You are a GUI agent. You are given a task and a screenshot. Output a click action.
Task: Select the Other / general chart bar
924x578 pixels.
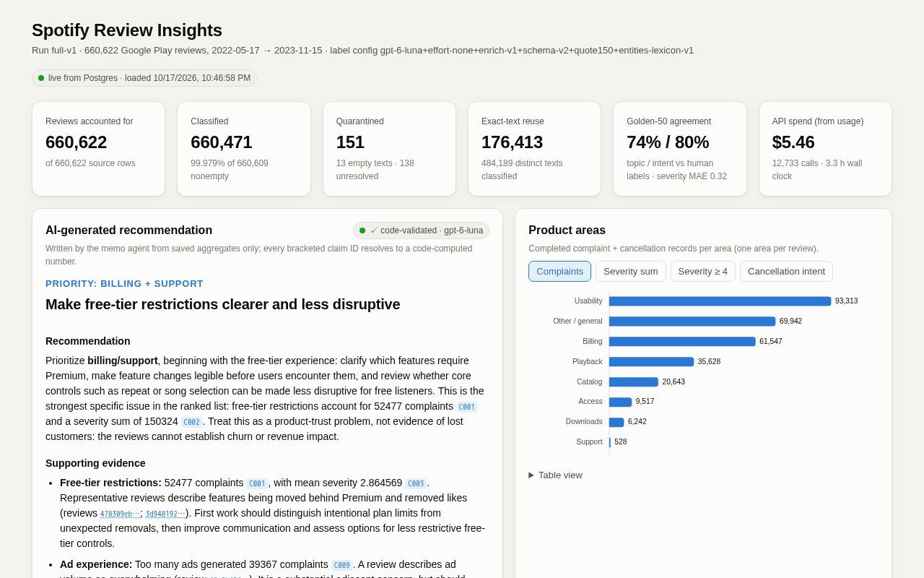692,322
